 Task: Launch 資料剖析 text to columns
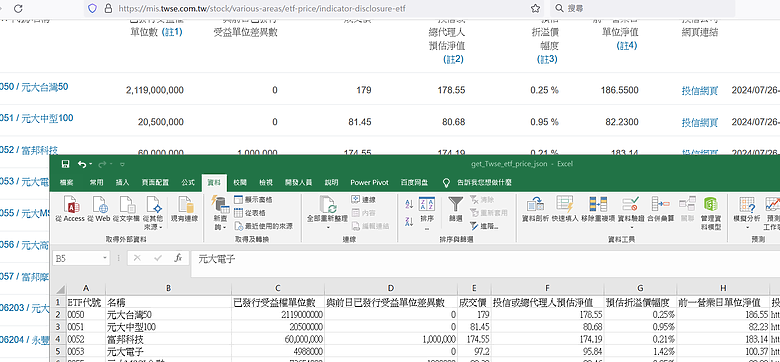[x=535, y=209]
